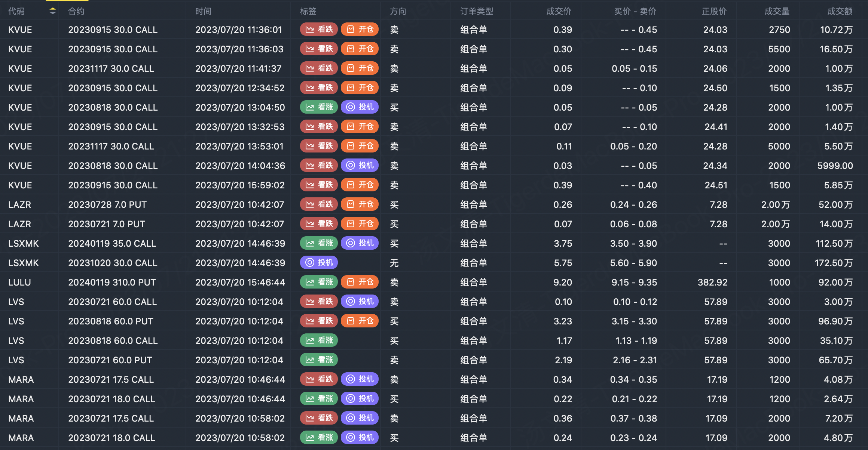The width and height of the screenshot is (868, 450).
Task: Click 投机 tag on MARA 10:58:02 18.0 CALL row
Action: tap(360, 438)
